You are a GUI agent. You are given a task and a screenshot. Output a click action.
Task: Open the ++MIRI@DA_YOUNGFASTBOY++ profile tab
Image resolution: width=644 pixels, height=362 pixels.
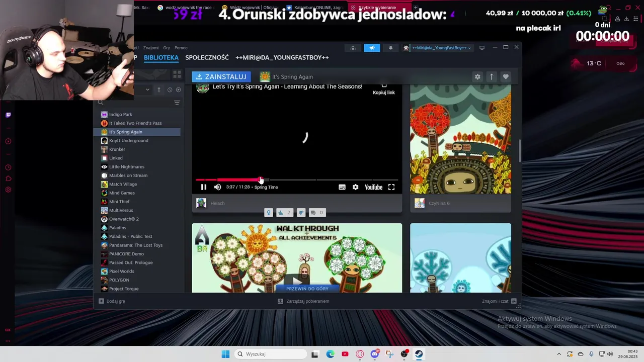click(282, 57)
